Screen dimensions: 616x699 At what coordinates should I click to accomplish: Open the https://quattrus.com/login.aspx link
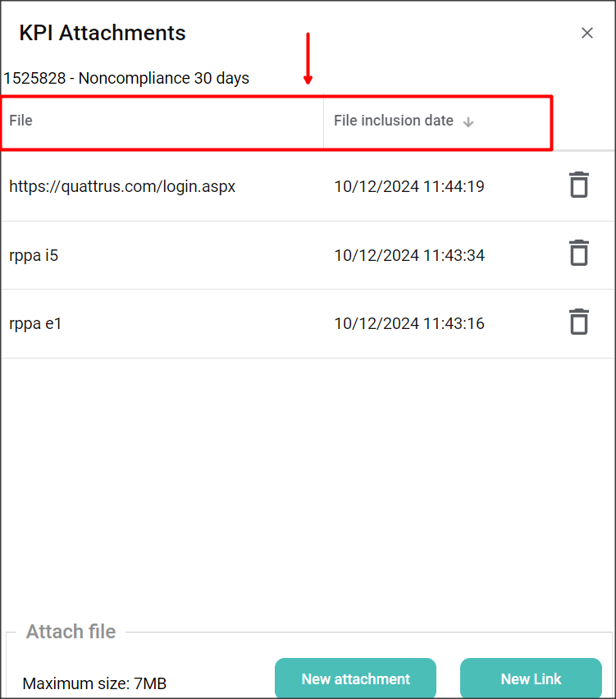(122, 186)
